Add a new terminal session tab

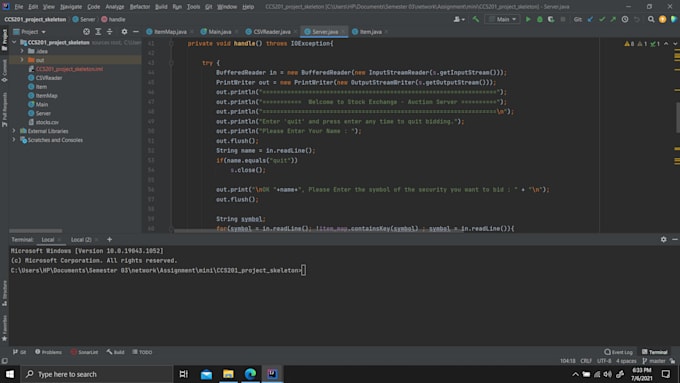[x=109, y=239]
